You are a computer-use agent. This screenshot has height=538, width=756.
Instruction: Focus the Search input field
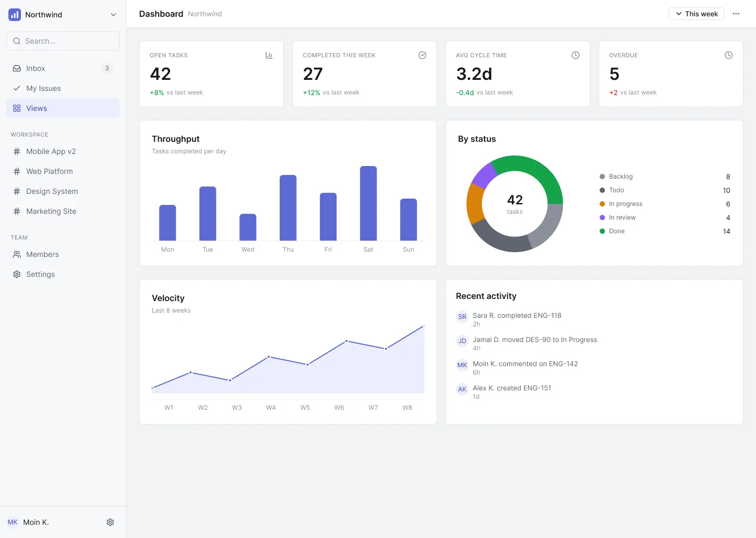(x=63, y=41)
